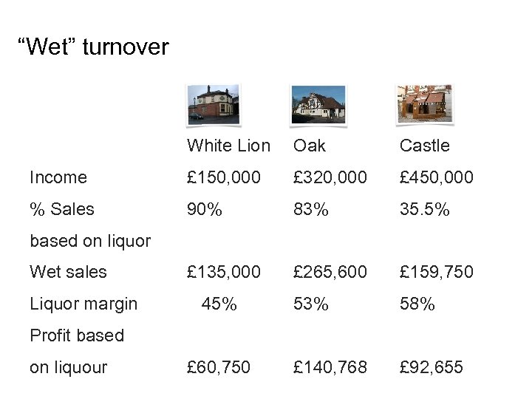532x399 pixels.
Task: Click the Oak column header text
Action: point(309,146)
